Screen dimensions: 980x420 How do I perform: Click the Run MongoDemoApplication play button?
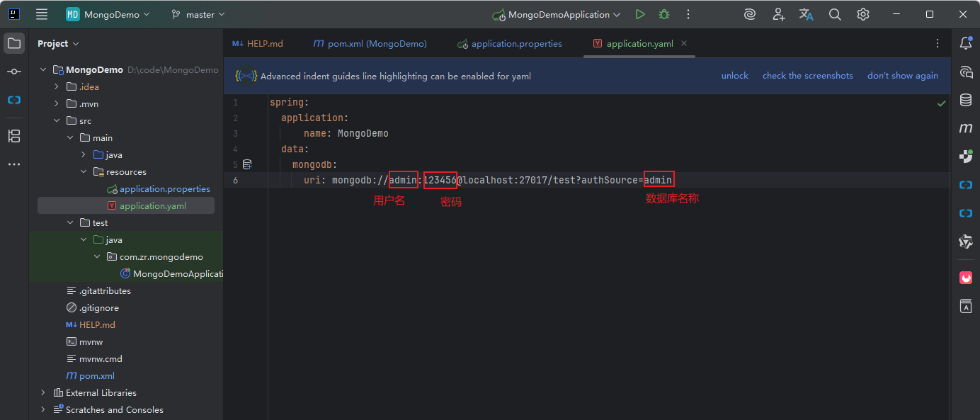pyautogui.click(x=640, y=14)
